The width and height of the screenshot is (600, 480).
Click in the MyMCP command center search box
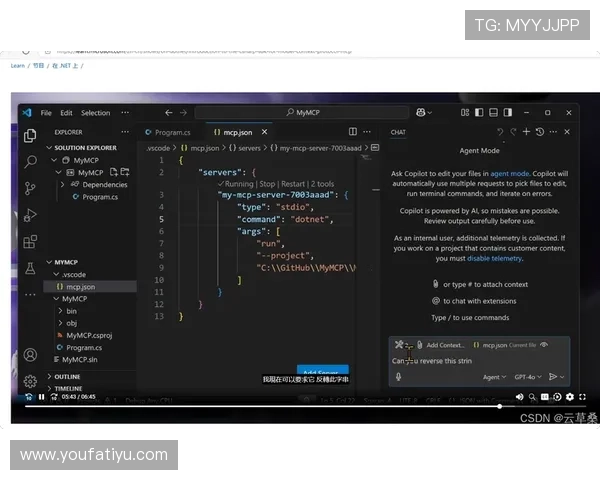(x=302, y=113)
